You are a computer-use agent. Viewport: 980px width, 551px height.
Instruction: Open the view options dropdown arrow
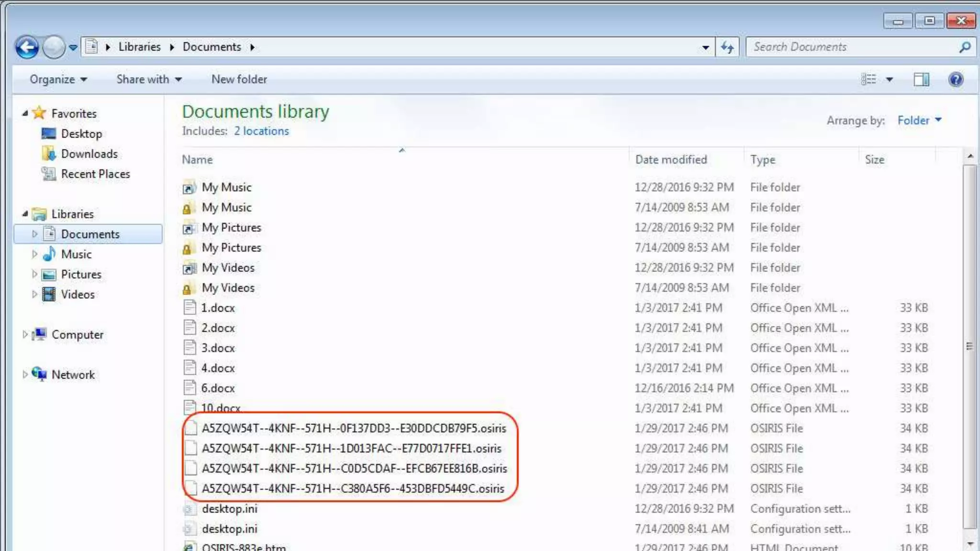coord(890,79)
